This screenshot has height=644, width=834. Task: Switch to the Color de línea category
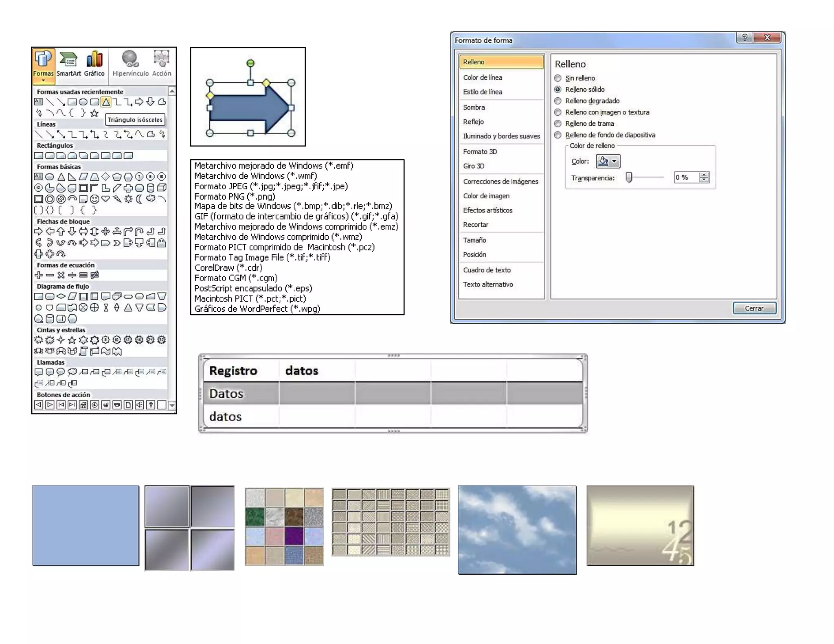coord(483,77)
